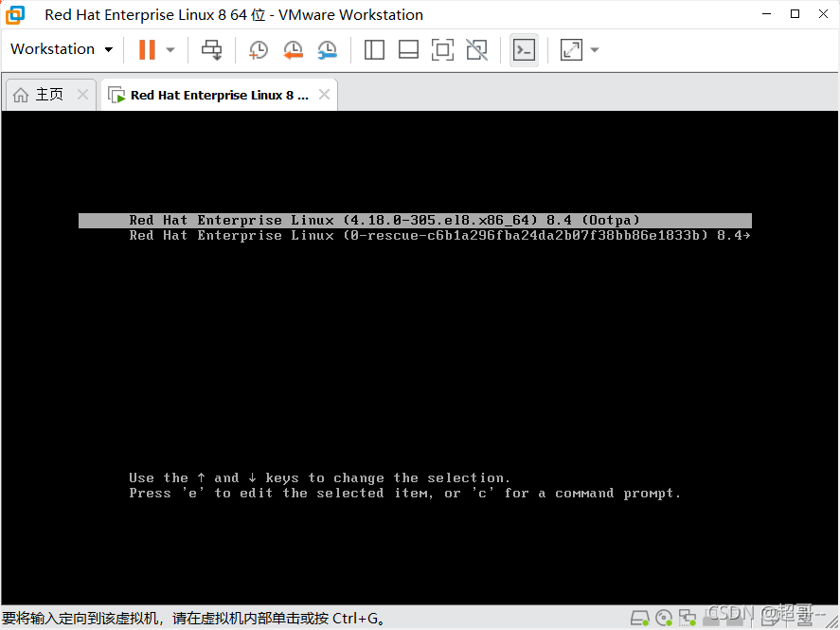840x630 pixels.
Task: Close the VMware Workstation window
Action: point(823,14)
